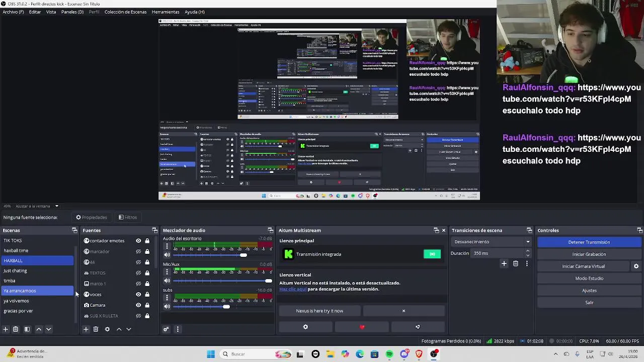Screen dimensions: 644x362
Task: Open audio mixer three-dot menu at bottom
Action: pyautogui.click(x=178, y=329)
